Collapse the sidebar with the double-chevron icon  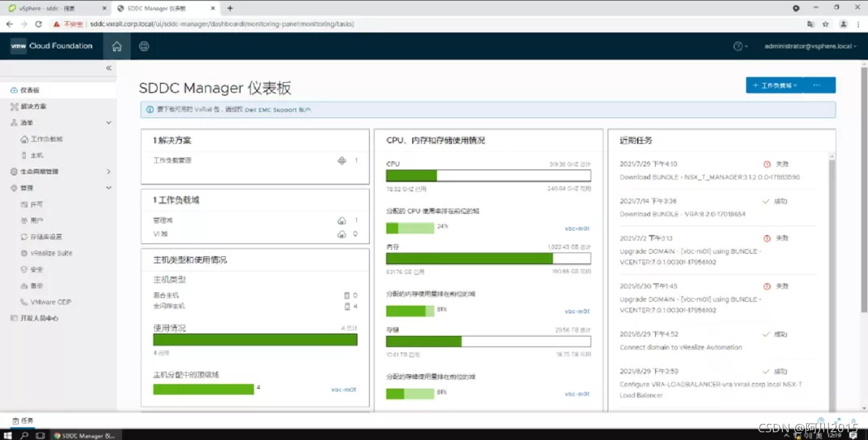(x=109, y=68)
